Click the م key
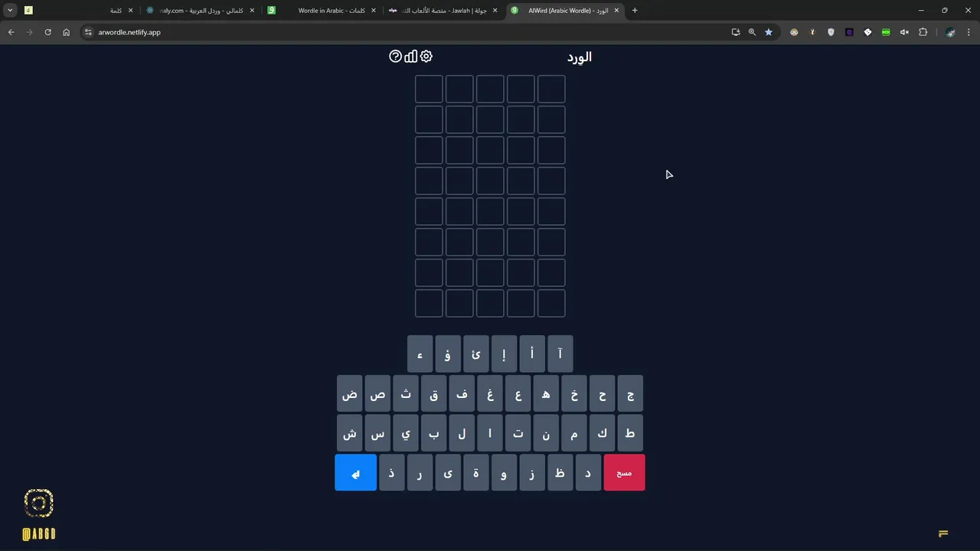This screenshot has width=980, height=551. click(x=574, y=434)
